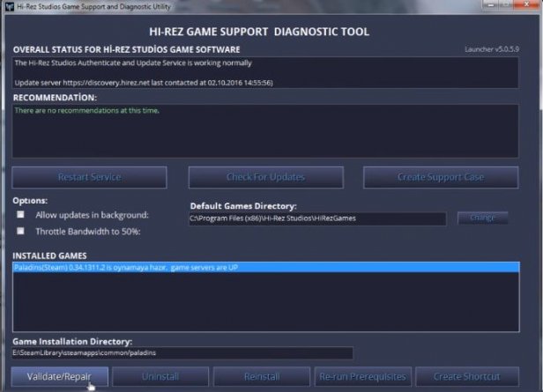Click the update server status line
The height and width of the screenshot is (392, 543).
coord(144,83)
